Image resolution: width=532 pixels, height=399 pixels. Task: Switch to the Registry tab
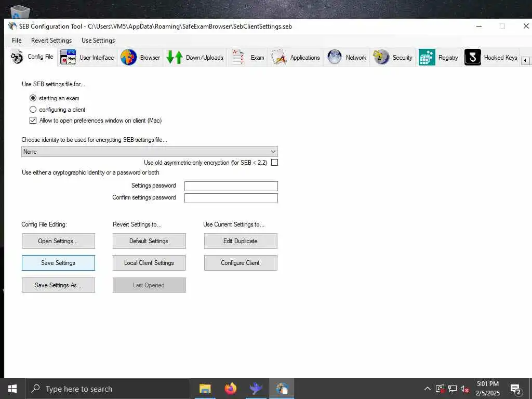coord(438,57)
